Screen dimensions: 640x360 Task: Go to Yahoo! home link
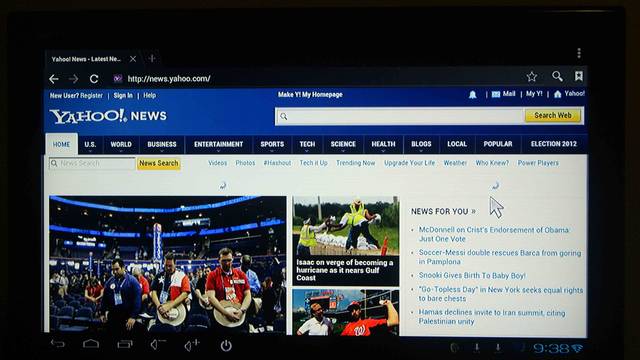(569, 94)
